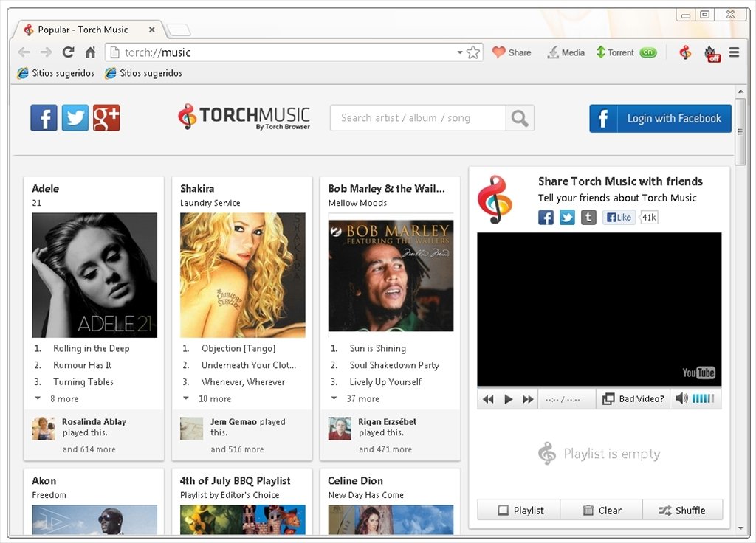The image size is (756, 543).
Task: Close the Popular - Torch Music tab
Action: coord(151,30)
